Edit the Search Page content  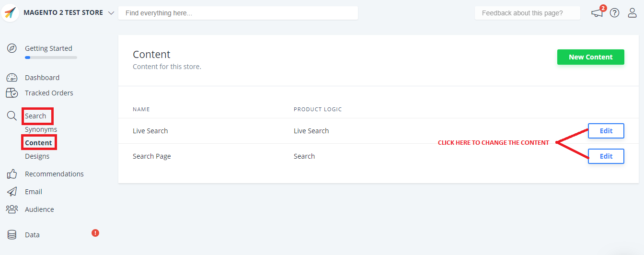coord(606,156)
